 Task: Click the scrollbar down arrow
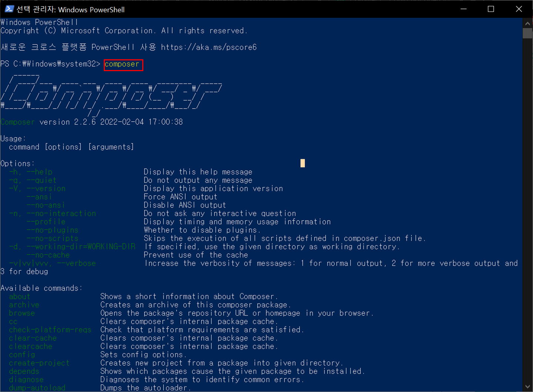(x=527, y=387)
